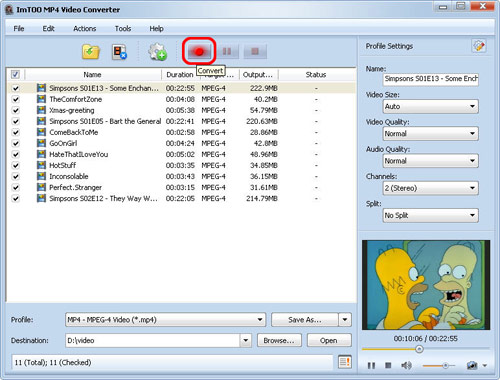
Task: Sort by the Duration column header
Action: point(180,74)
